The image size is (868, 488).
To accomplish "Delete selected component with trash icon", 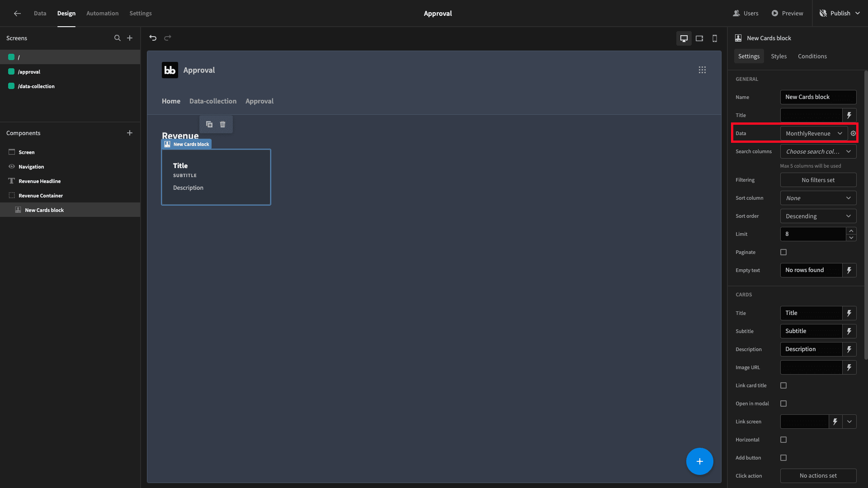I will click(223, 124).
